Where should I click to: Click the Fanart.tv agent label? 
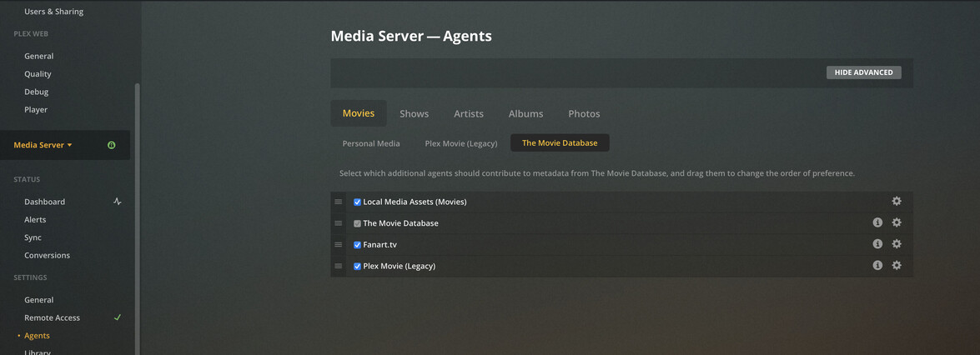click(x=381, y=244)
